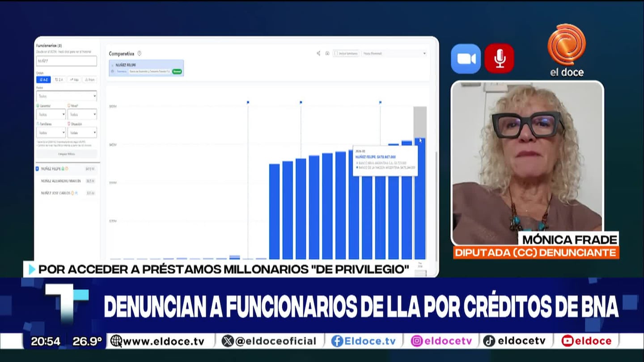Select NUÑEZ JOSE CARLOS from the list

(x=56, y=193)
